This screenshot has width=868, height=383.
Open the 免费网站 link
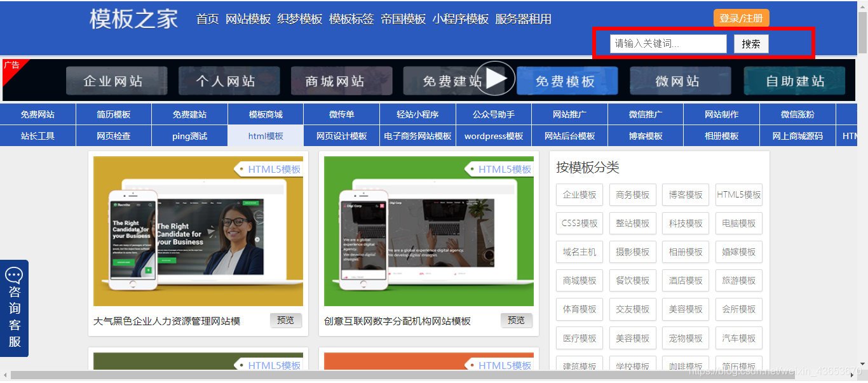tap(37, 114)
